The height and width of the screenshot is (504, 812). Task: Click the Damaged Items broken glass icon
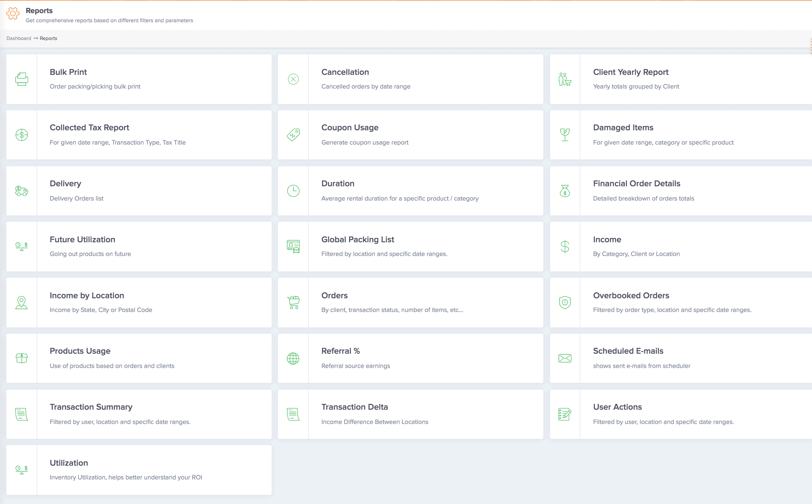pyautogui.click(x=565, y=135)
